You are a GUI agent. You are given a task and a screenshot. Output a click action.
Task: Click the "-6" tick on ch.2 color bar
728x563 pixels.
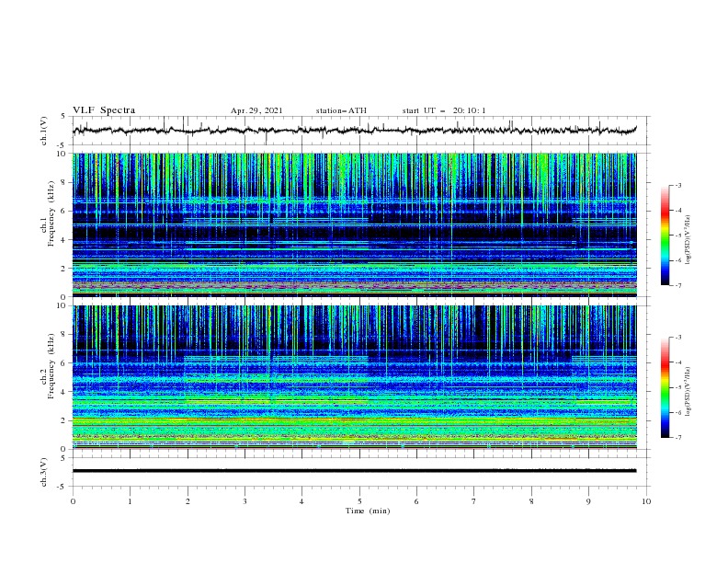click(x=677, y=412)
